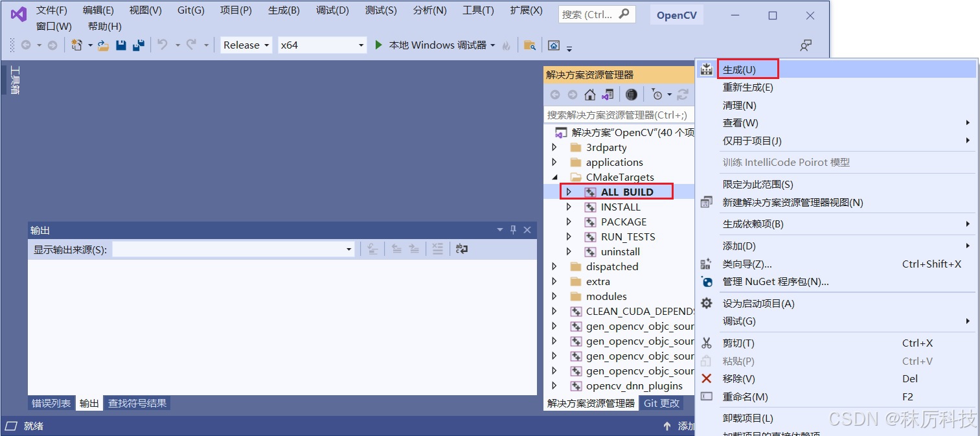The height and width of the screenshot is (436, 980).
Task: Open the 生成(B) menu in menu bar
Action: point(284,10)
